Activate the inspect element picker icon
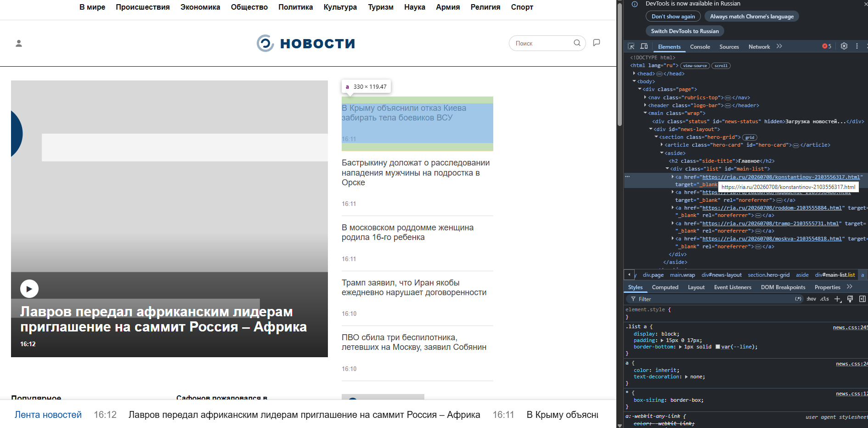 click(x=631, y=46)
